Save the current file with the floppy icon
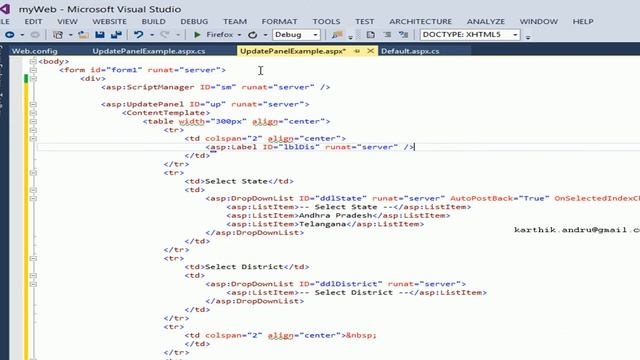This screenshot has height=360, width=640. 100,35
